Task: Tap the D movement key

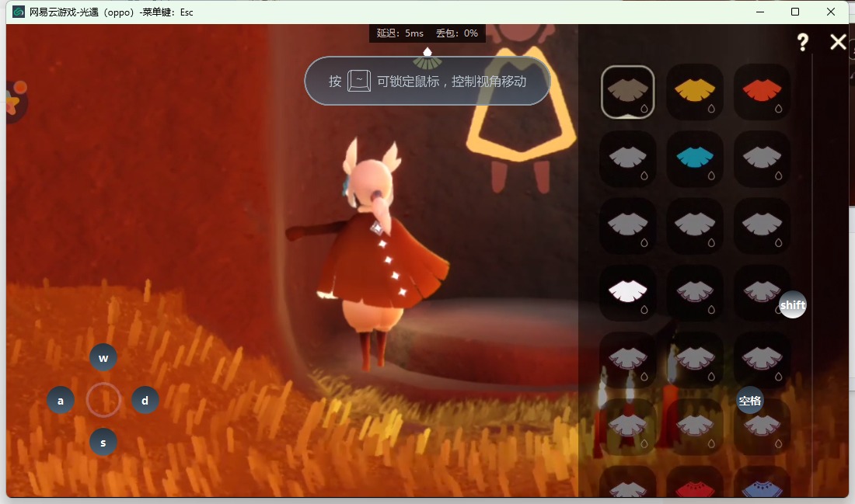Action: point(145,401)
